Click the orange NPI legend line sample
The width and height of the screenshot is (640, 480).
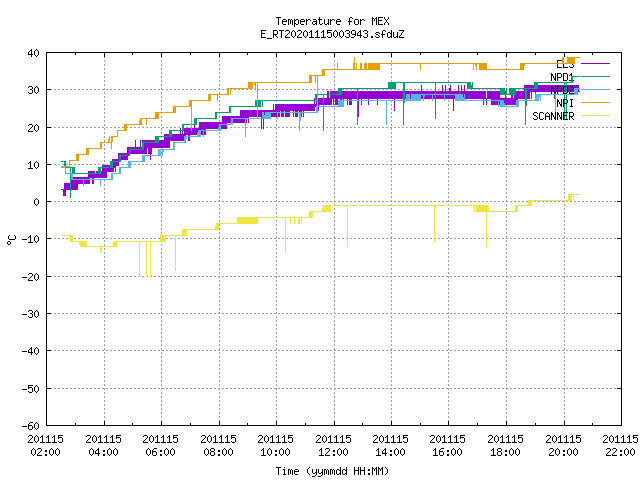[x=595, y=102]
